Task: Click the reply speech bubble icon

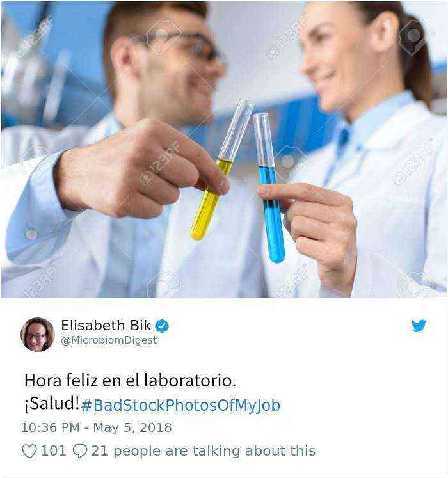Action: (x=80, y=451)
